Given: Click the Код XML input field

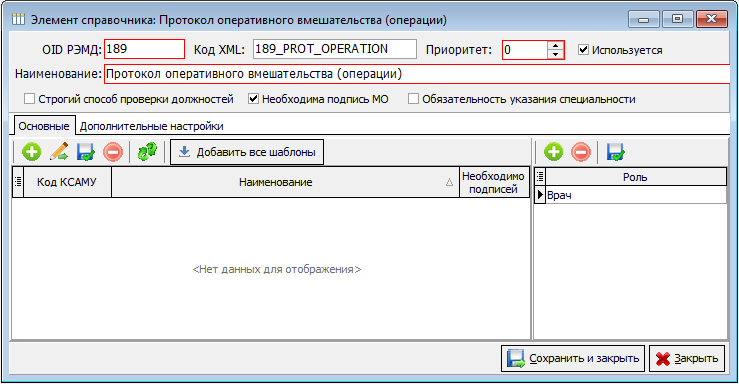Looking at the screenshot, I should (335, 49).
